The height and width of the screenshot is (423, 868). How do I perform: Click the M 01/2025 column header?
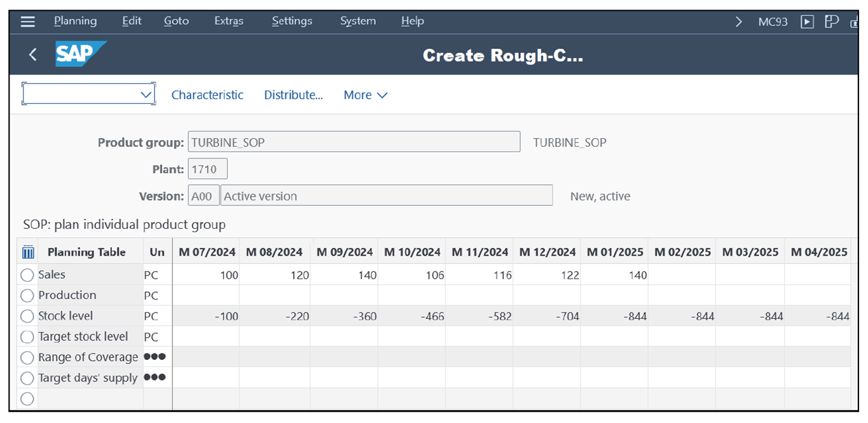click(x=615, y=252)
